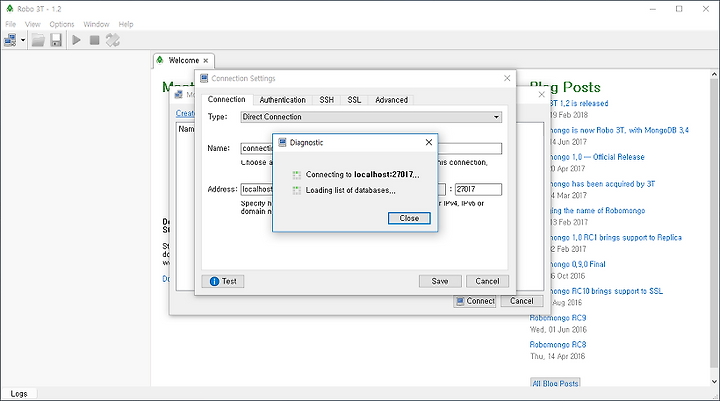Screen dimensions: 720x401
Task: Open the Type Direct Connection dropdown
Action: [x=371, y=117]
